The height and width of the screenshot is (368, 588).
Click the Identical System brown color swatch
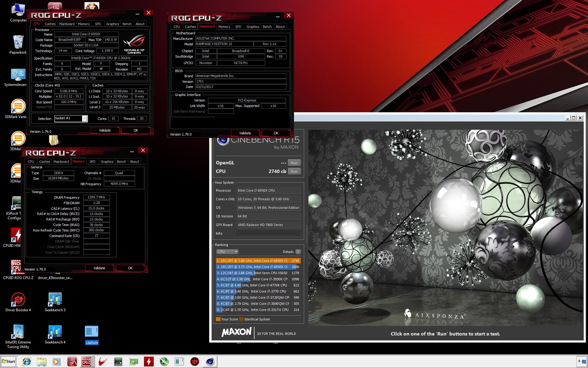point(241,319)
